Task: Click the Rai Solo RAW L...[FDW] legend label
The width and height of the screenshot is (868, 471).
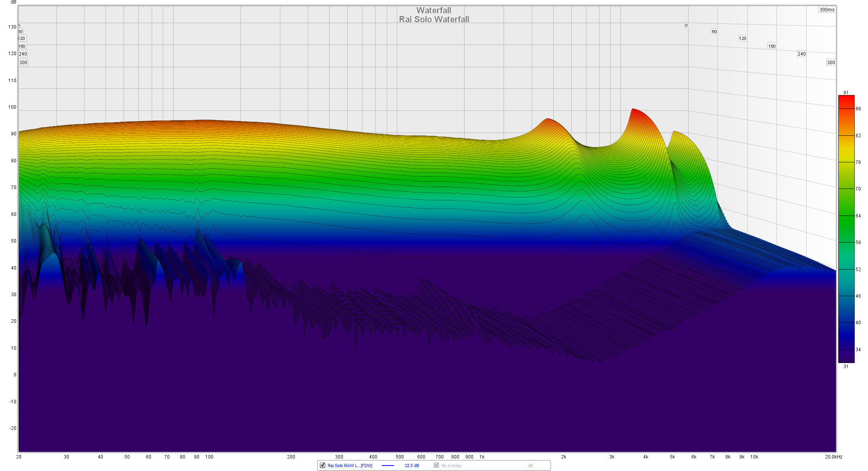Action: pyautogui.click(x=350, y=466)
